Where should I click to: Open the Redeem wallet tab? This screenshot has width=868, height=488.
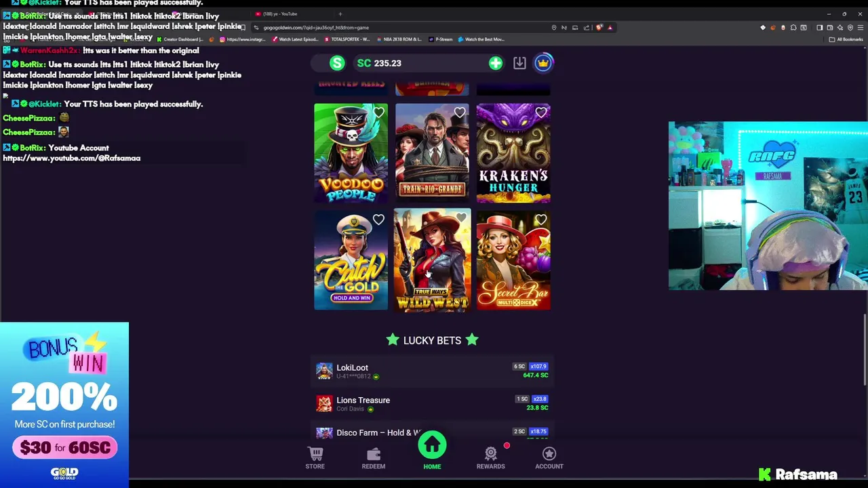pos(374,458)
